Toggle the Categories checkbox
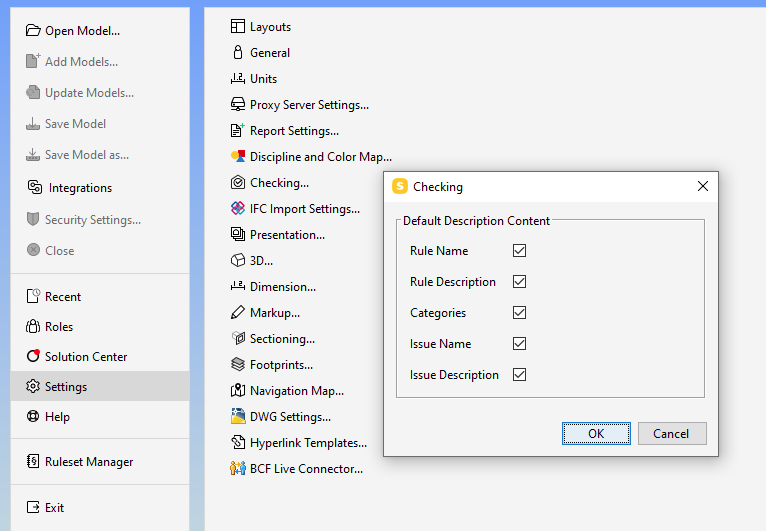 pyautogui.click(x=519, y=313)
